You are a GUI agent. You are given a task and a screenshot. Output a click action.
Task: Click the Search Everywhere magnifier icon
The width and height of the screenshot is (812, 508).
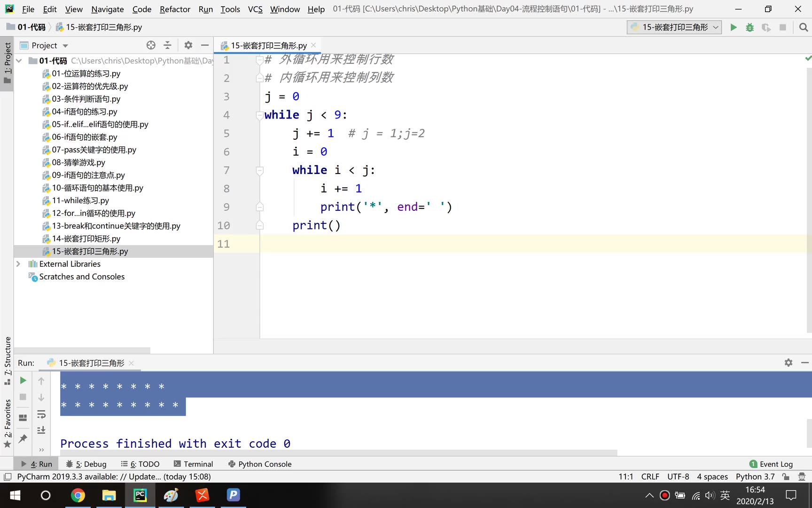[x=804, y=27]
